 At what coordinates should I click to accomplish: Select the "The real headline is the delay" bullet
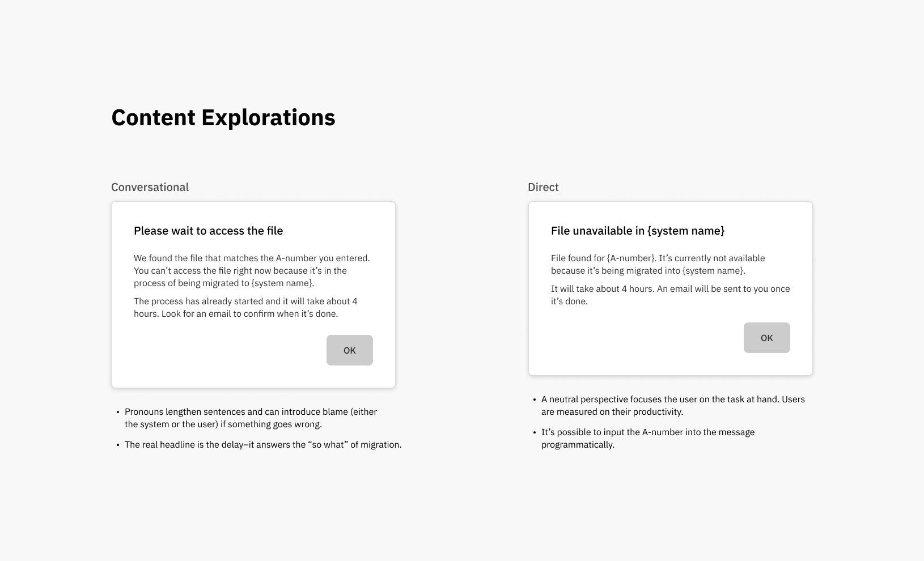click(x=262, y=445)
